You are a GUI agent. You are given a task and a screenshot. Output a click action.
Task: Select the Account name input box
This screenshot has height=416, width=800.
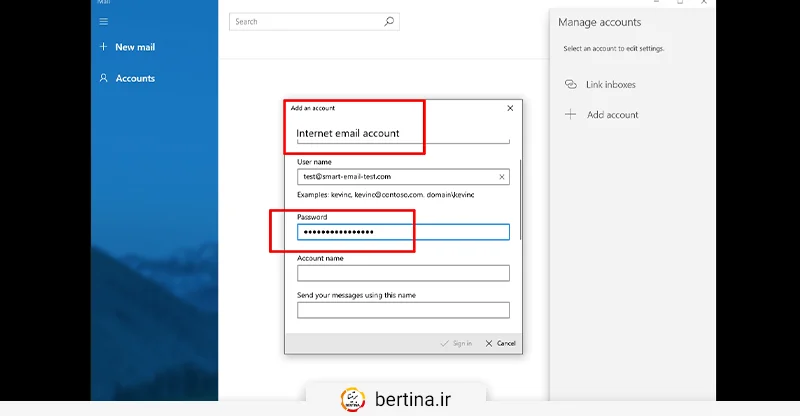(403, 273)
